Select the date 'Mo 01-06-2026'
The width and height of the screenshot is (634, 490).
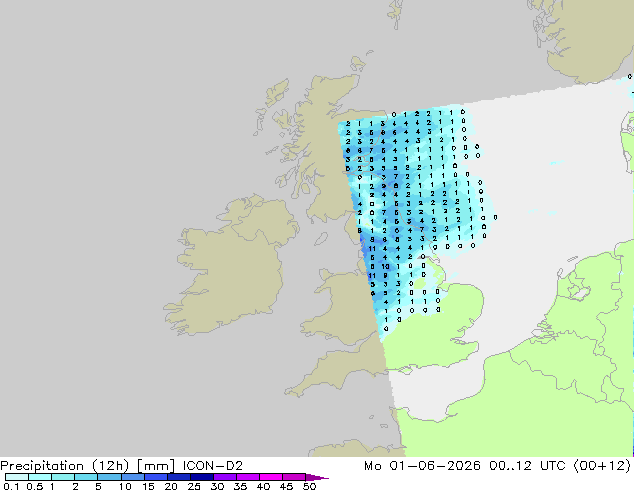422,466
